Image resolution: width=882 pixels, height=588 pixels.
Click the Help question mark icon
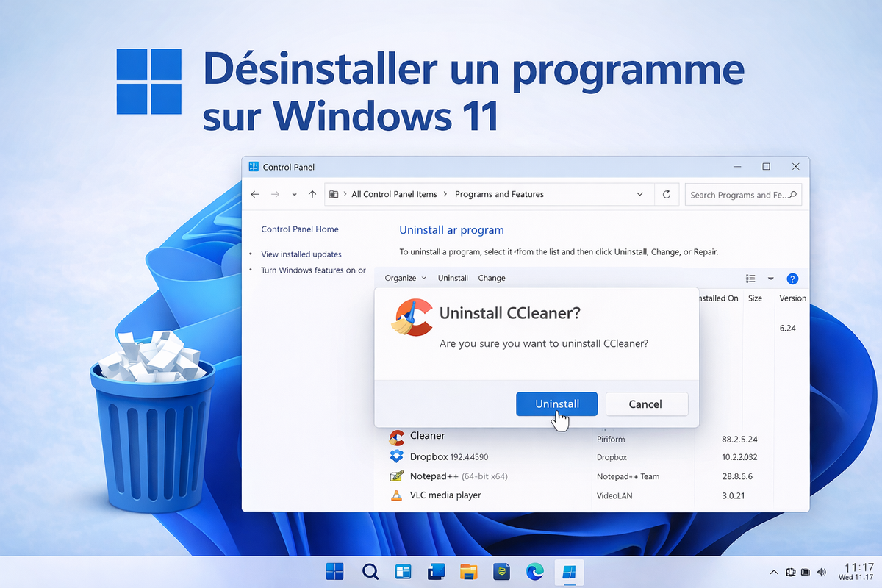coord(792,279)
